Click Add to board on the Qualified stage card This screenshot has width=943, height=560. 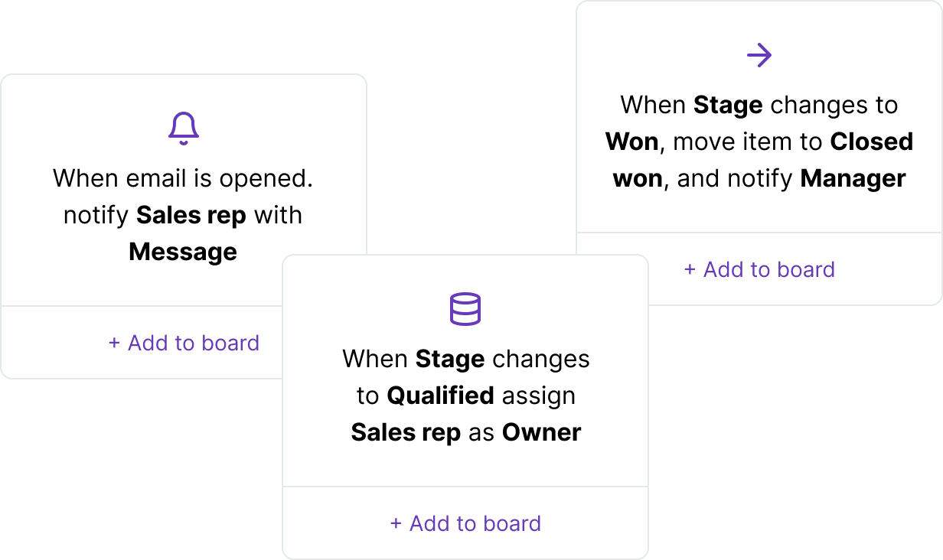coord(465,523)
